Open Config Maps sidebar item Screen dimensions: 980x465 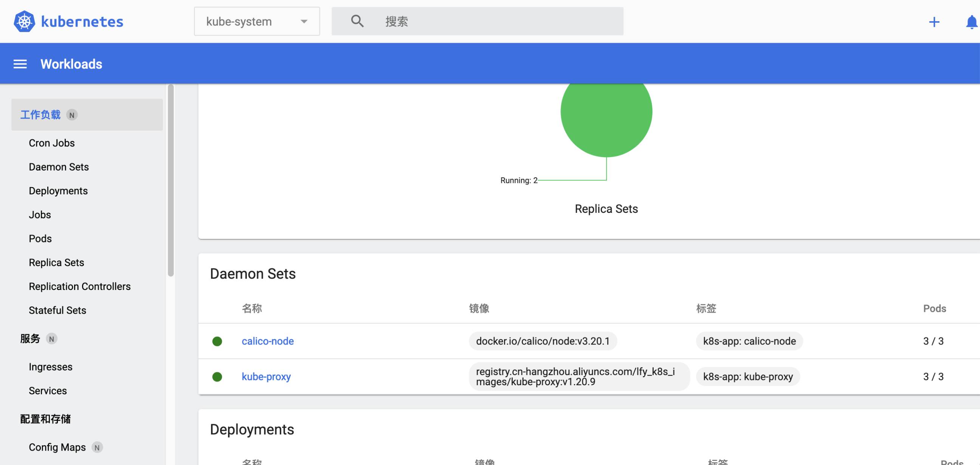[57, 447]
